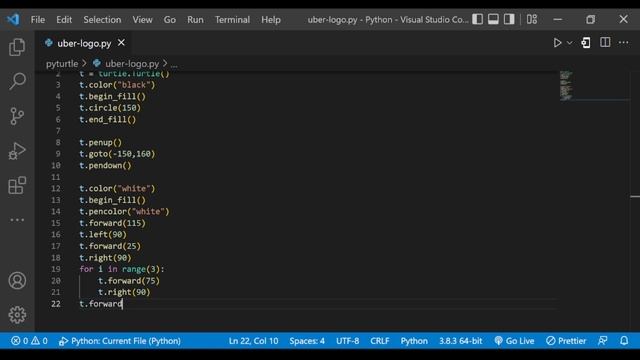Open the Run and Debug view
640x360 pixels.
pyautogui.click(x=17, y=151)
